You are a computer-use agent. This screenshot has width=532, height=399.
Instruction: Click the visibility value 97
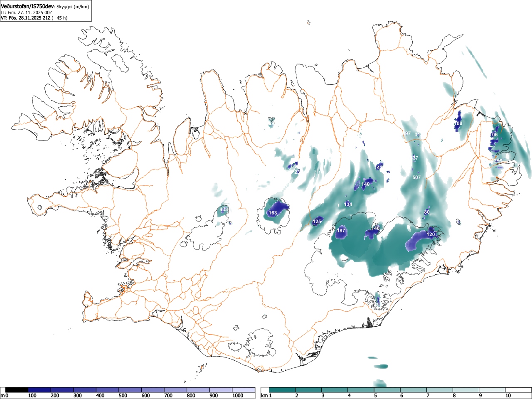click(x=408, y=133)
